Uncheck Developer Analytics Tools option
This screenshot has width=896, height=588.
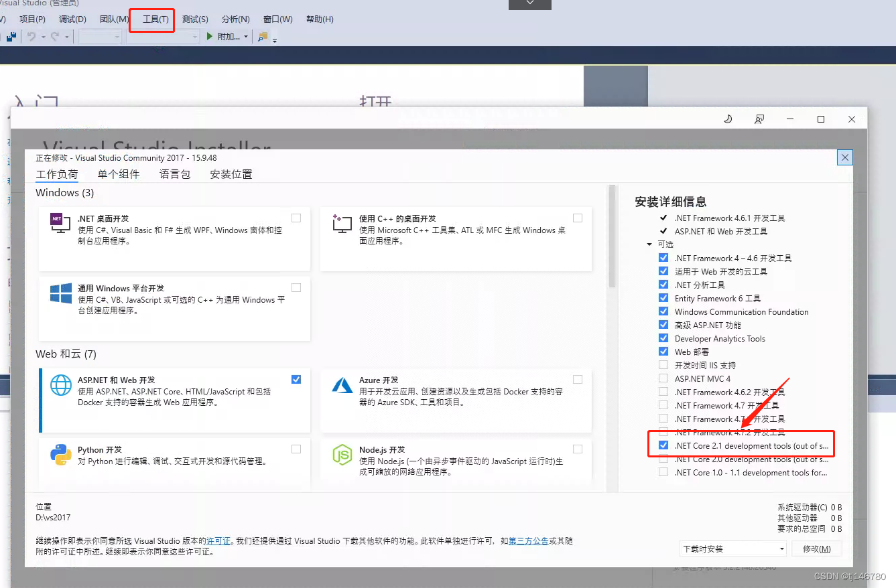(x=663, y=338)
